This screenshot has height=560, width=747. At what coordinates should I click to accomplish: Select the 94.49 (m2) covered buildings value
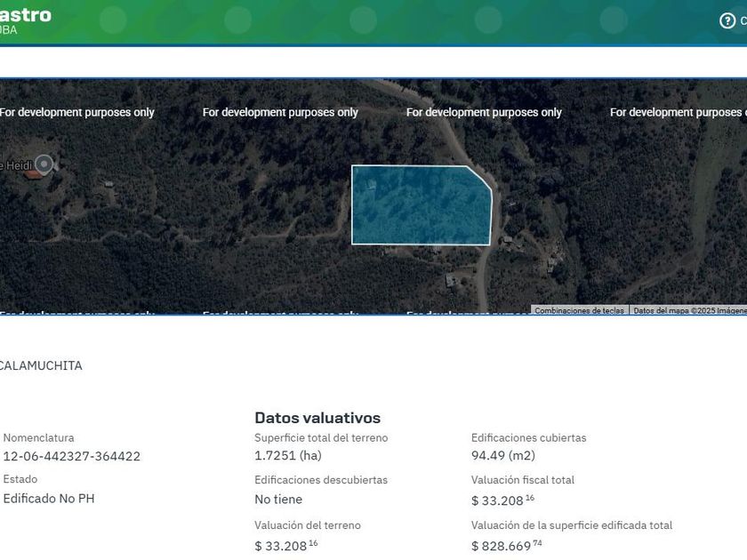(502, 456)
